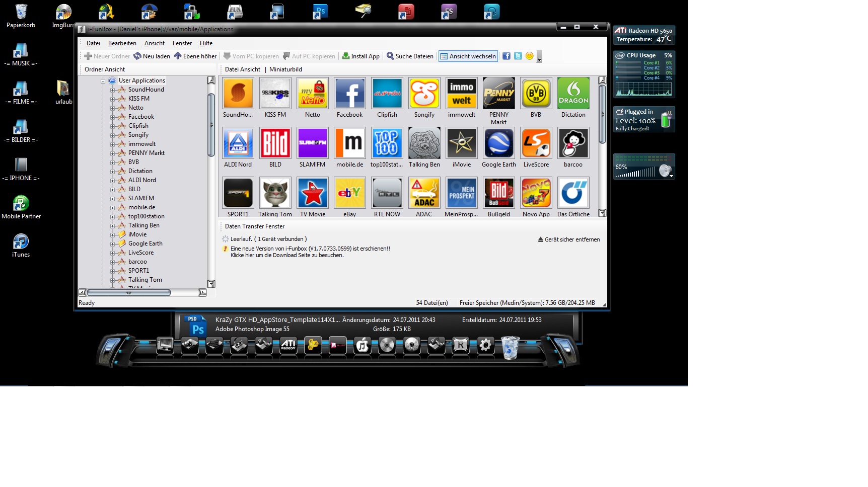
Task: Select the Dictation tree row
Action: click(x=140, y=171)
